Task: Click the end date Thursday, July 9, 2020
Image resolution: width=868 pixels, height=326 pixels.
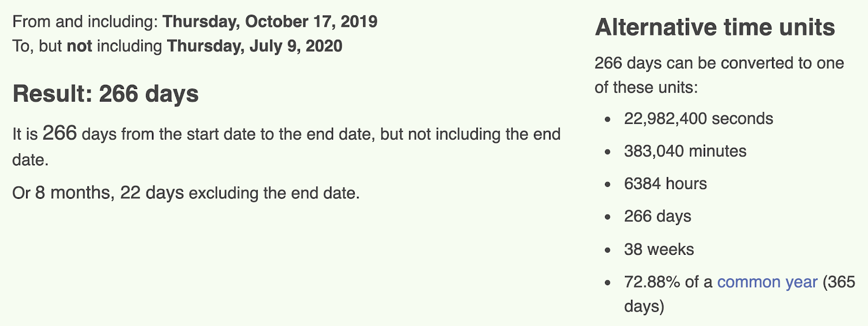Action: (x=254, y=46)
